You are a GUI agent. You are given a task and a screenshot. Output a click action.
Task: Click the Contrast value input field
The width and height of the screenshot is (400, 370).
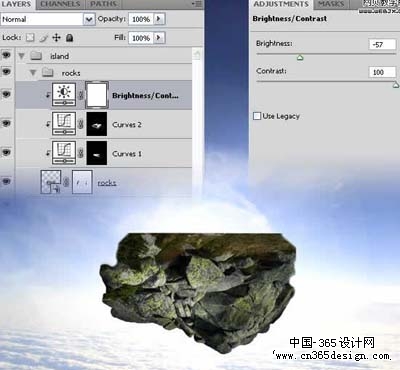pos(382,72)
